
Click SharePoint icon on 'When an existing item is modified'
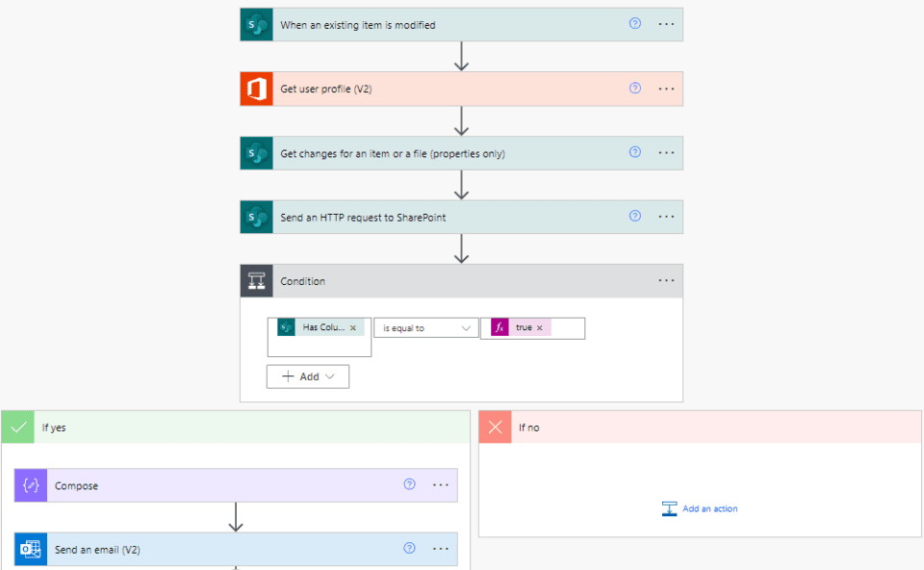click(256, 25)
